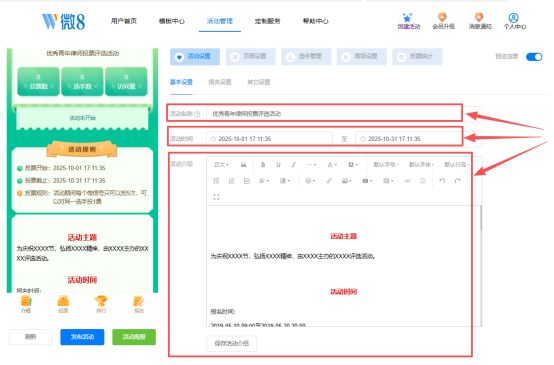Viewport: 554px width, 365px height.
Task: Open the text alignment dropdown
Action: [264, 181]
